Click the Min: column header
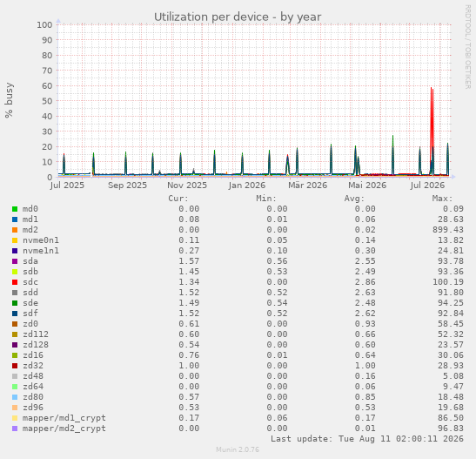This screenshot has width=476, height=459. pos(266,199)
